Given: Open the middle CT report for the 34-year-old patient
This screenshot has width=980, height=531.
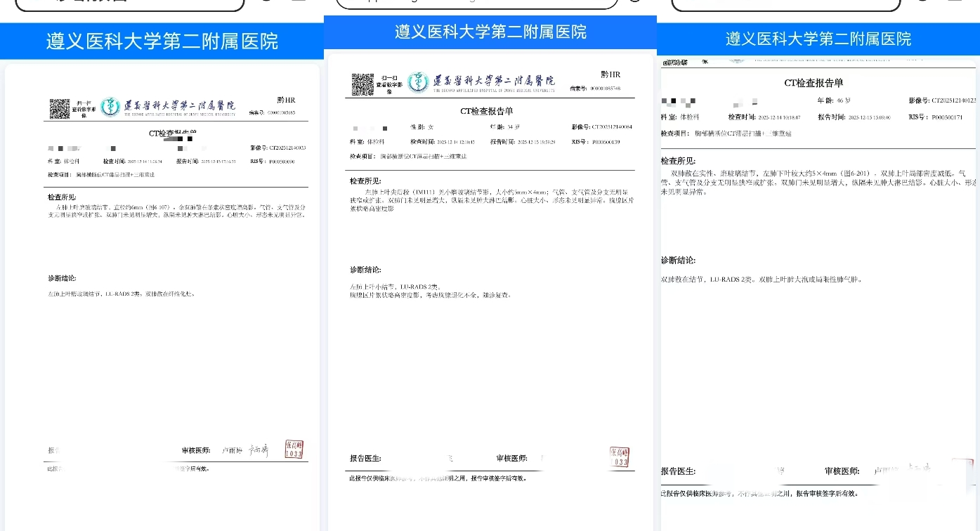Looking at the screenshot, I should (490, 281).
